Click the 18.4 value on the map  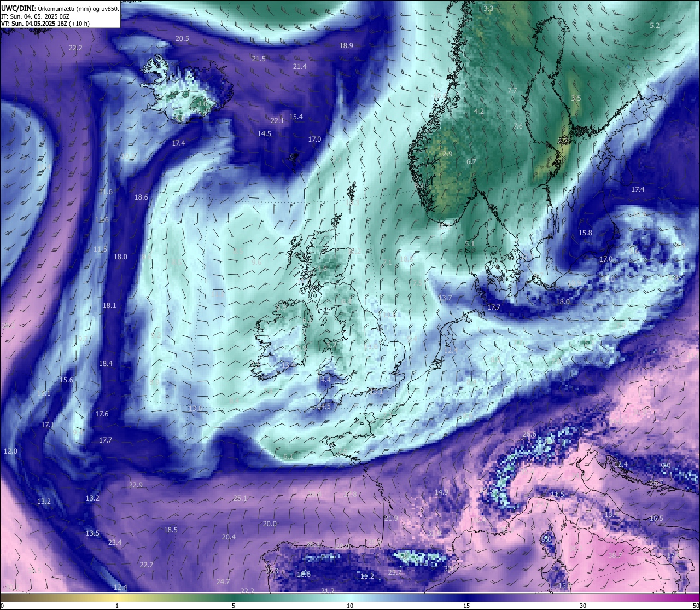click(x=106, y=363)
